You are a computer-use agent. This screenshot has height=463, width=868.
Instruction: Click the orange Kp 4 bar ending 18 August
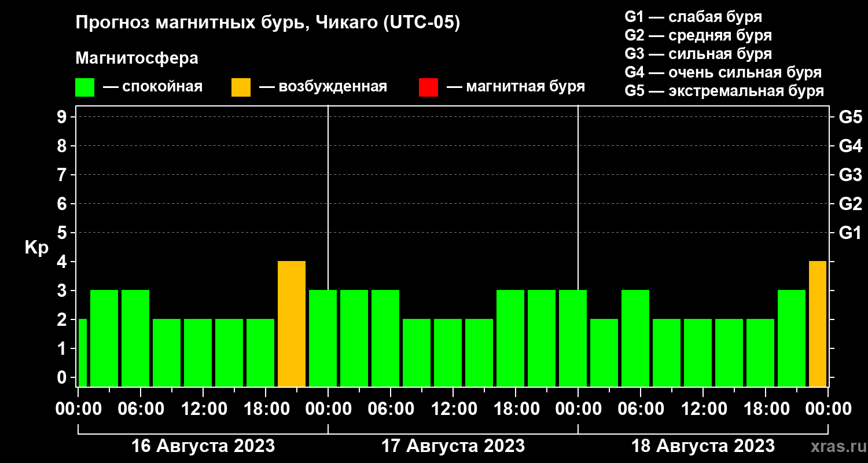coord(818,324)
